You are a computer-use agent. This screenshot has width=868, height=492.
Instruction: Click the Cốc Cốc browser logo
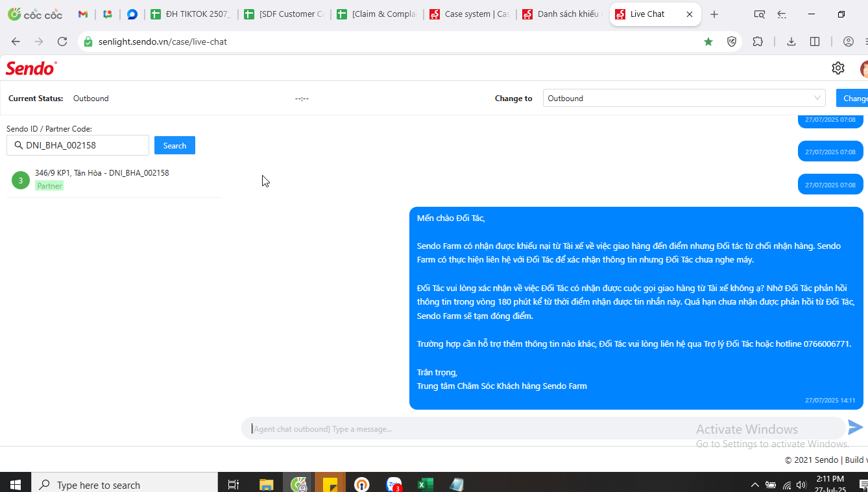35,14
